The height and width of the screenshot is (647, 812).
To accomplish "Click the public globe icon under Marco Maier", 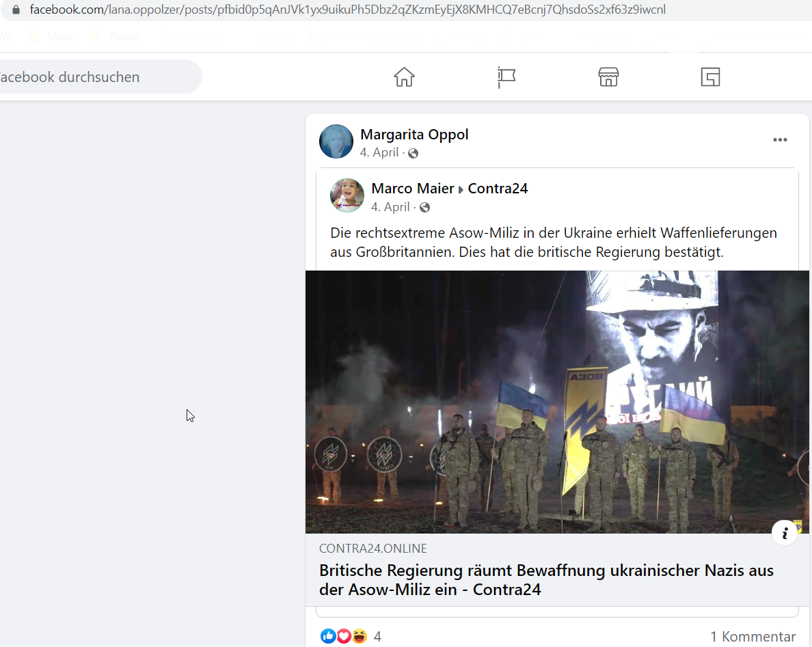I will (x=424, y=208).
